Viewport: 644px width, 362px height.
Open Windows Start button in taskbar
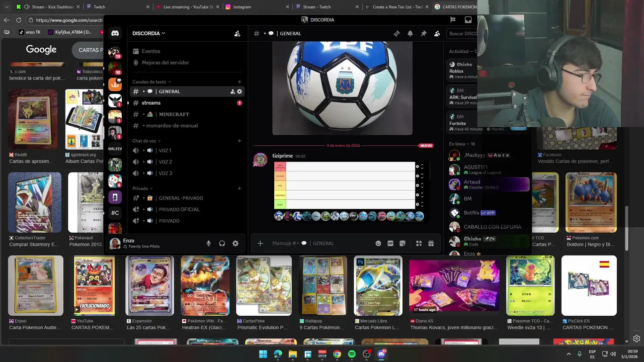pyautogui.click(x=263, y=354)
